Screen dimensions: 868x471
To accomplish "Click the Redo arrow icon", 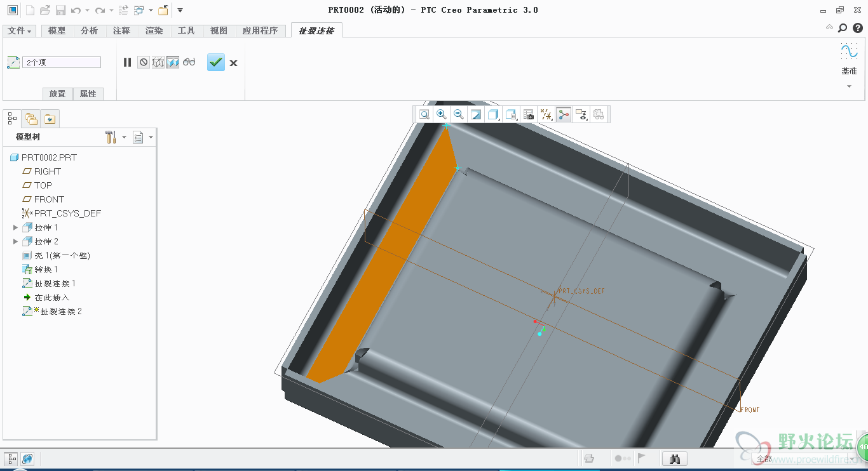I will pos(100,10).
